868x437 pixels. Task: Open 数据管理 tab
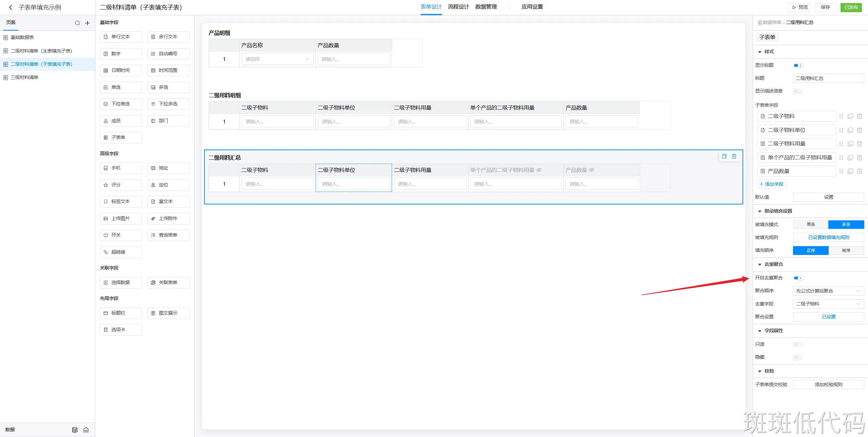click(486, 7)
